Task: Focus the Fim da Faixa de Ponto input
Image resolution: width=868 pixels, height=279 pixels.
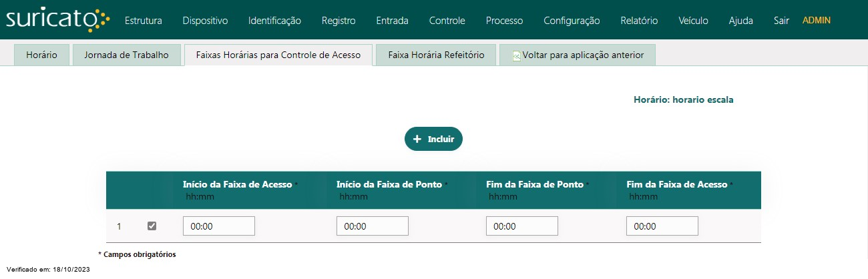Action: tap(522, 226)
